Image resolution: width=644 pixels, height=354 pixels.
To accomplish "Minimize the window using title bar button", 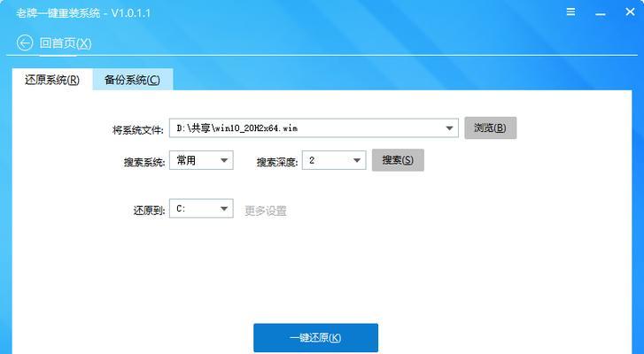I will point(601,12).
